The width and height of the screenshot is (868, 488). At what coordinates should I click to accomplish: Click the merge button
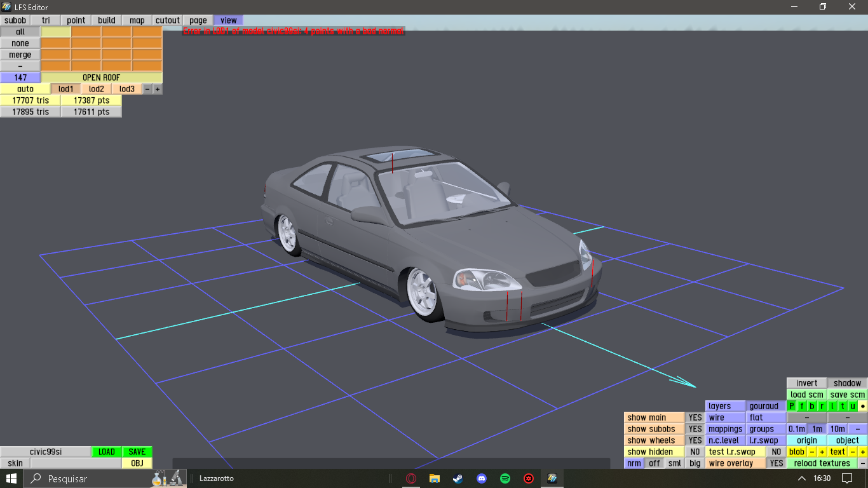tap(20, 55)
